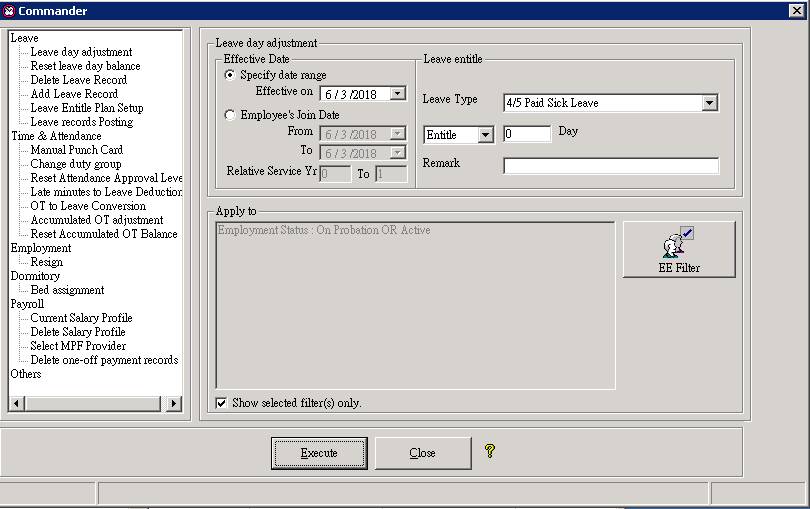
Task: Open Add Leave Record item
Action: [74, 94]
